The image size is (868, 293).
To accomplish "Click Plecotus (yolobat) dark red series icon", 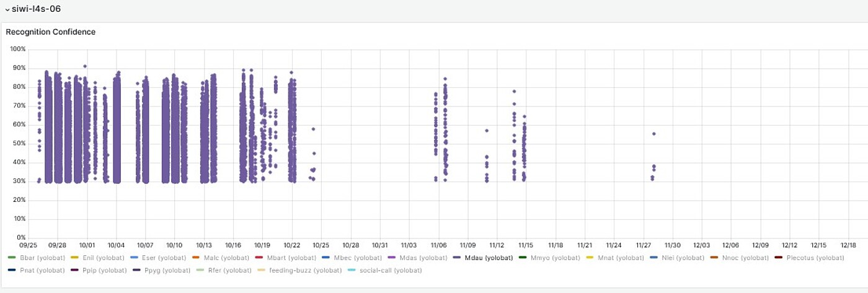I will point(779,257).
